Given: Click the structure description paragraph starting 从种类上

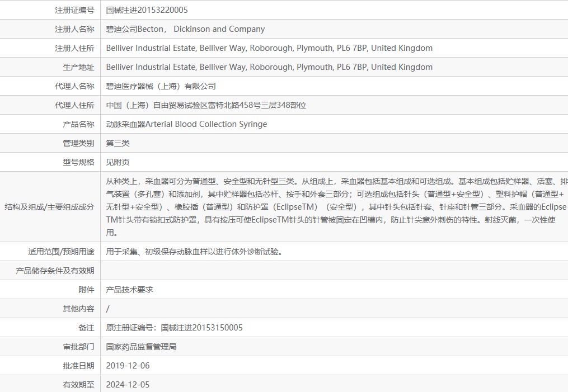Looking at the screenshot, I should point(337,207).
